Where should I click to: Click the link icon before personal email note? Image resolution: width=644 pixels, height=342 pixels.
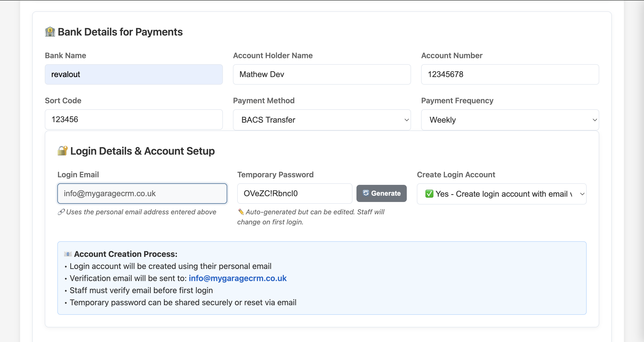(61, 212)
